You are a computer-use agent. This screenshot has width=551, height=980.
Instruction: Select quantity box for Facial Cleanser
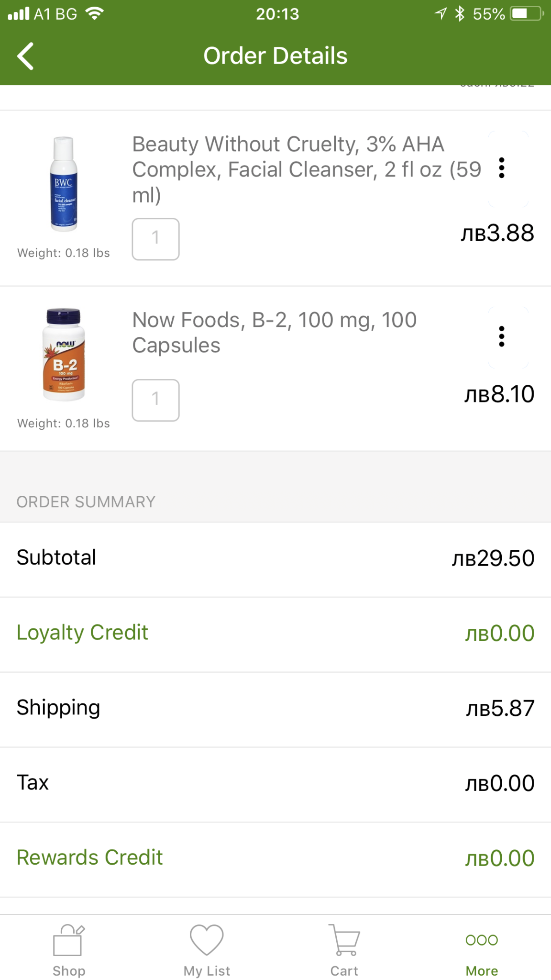[x=155, y=239]
